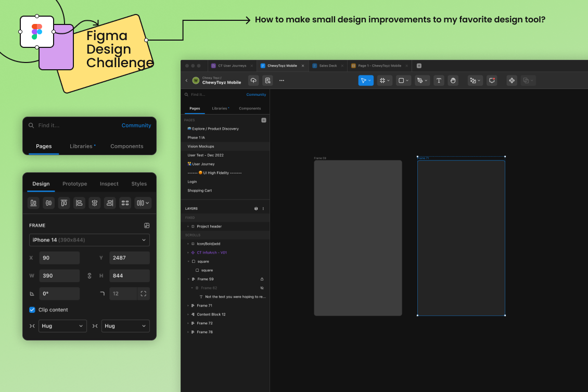Image resolution: width=588 pixels, height=392 pixels.
Task: Show the hidden Frame 62 layer
Action: pyautogui.click(x=262, y=288)
